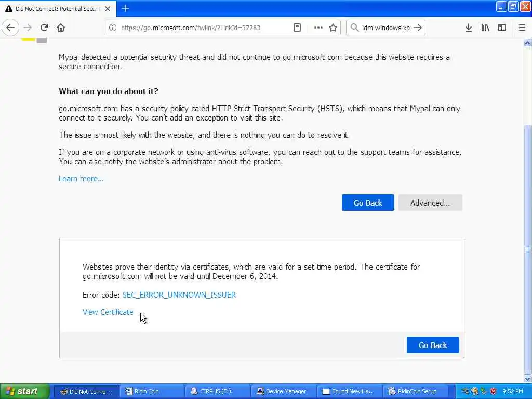
Task: Select the Did Not Connect tab
Action: [58, 9]
